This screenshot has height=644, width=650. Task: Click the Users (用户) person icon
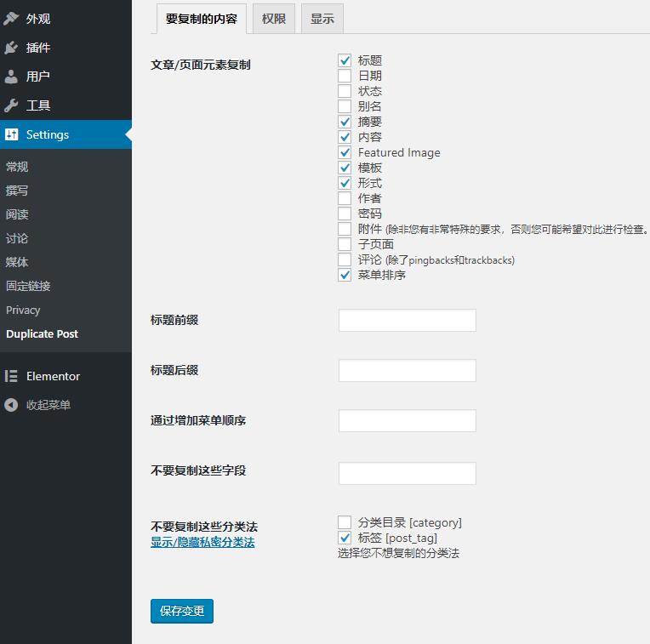point(11,77)
